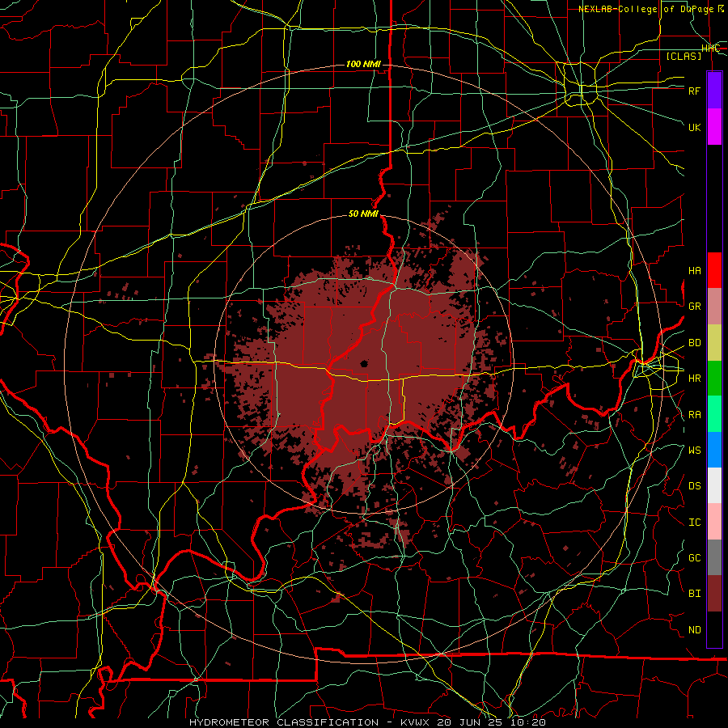This screenshot has height=728, width=728.
Task: Pick the gray GC legend swatch
Action: click(x=714, y=557)
